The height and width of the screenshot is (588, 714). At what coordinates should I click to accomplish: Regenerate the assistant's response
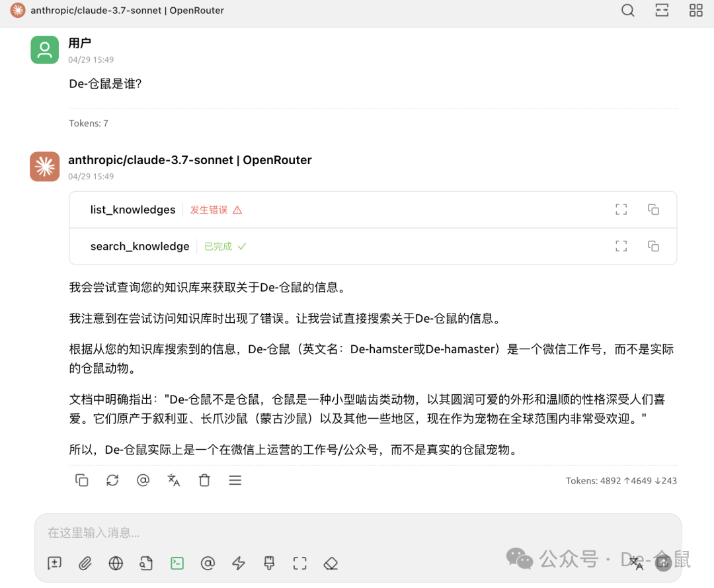click(x=112, y=480)
